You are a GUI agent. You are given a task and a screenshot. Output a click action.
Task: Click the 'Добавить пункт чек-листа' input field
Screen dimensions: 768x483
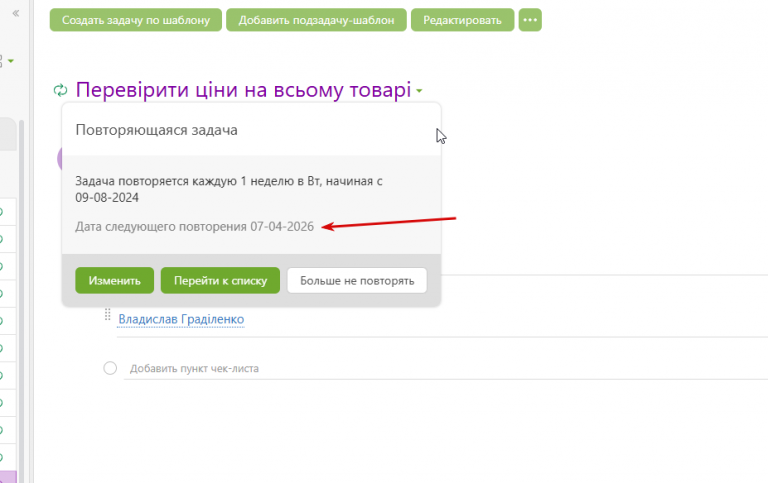[x=446, y=368]
